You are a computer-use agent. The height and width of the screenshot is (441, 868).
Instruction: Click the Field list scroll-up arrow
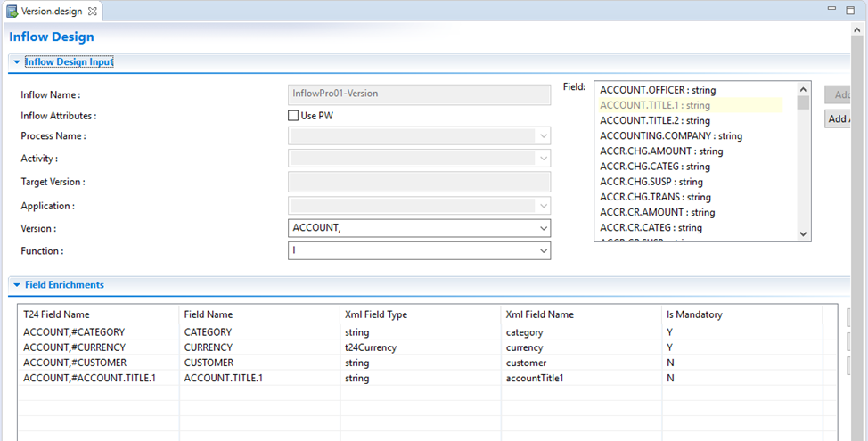(803, 89)
